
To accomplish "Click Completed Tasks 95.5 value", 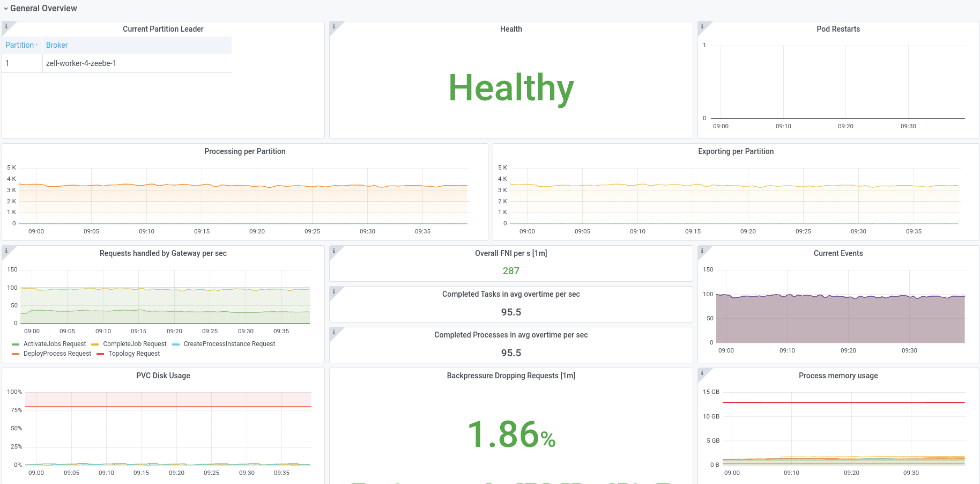I will coord(511,312).
